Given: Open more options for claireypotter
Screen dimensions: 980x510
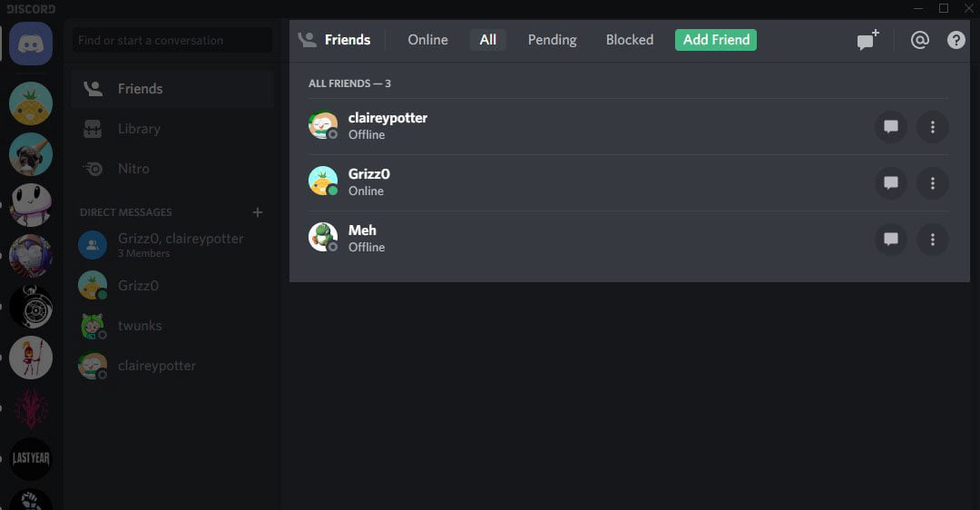Looking at the screenshot, I should pos(933,127).
